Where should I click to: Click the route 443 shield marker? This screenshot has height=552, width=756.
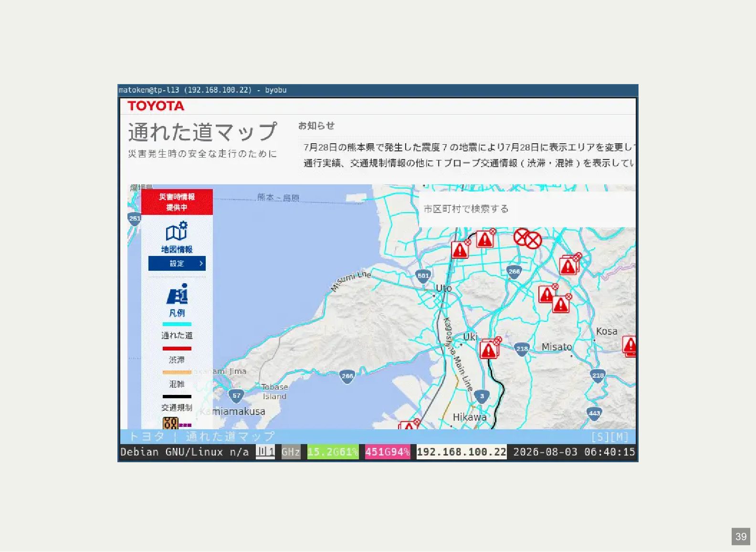(x=594, y=414)
